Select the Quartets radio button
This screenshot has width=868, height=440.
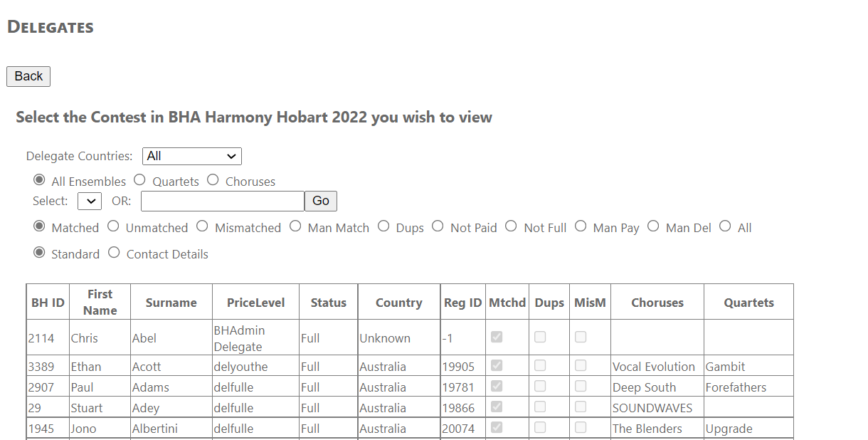139,180
